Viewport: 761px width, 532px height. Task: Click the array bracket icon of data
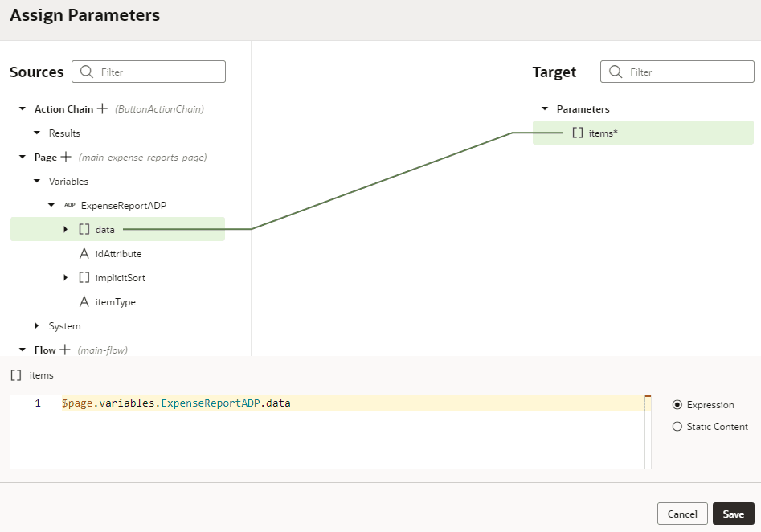pyautogui.click(x=84, y=229)
